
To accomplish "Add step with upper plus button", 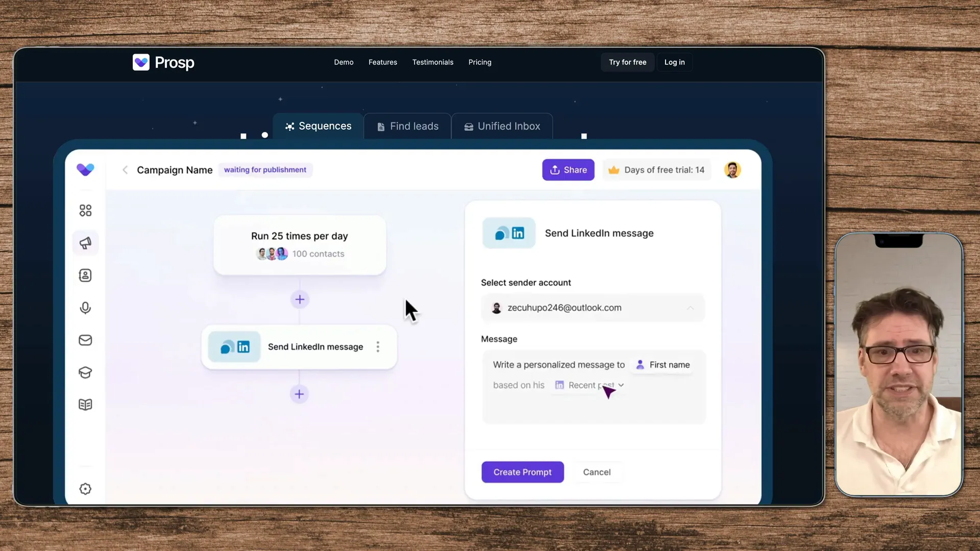I will coord(300,299).
